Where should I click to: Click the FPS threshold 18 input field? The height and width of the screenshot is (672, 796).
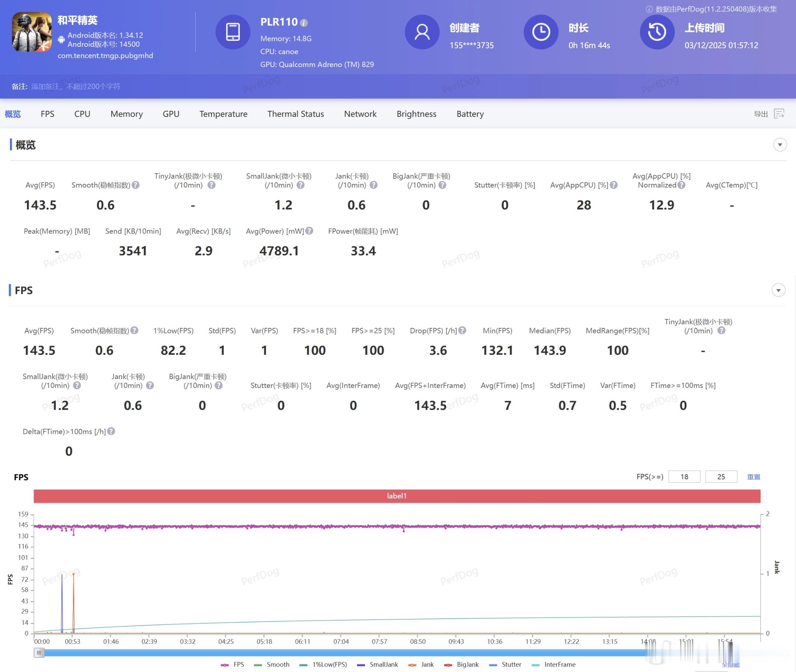click(684, 477)
